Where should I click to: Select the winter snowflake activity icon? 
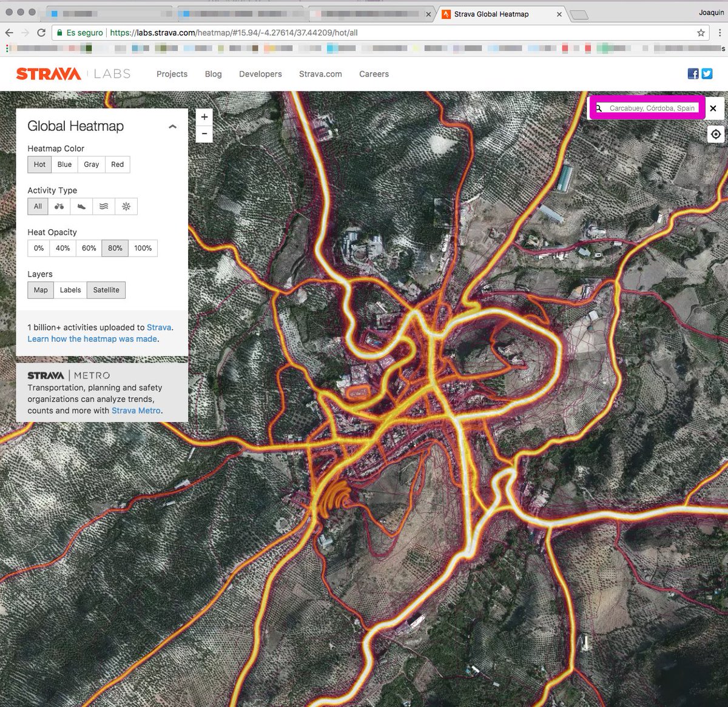click(x=126, y=206)
